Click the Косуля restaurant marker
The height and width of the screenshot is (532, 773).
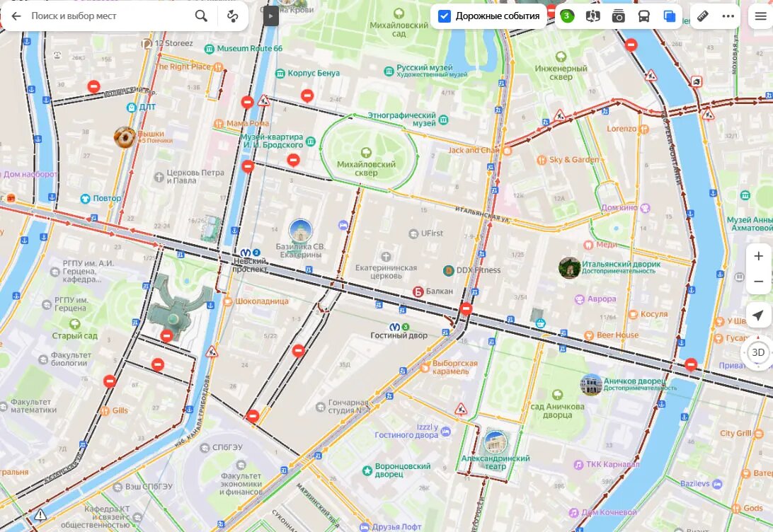point(633,314)
